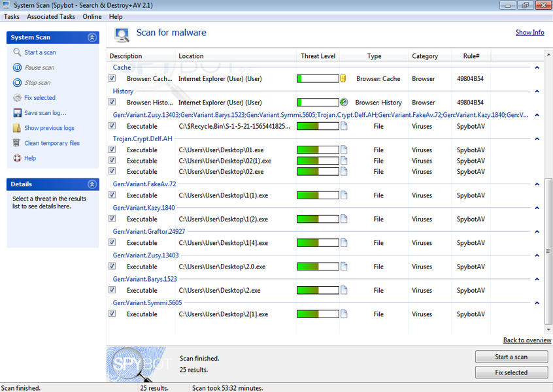This screenshot has height=392, width=553.
Task: Collapse the Gen:Variant.FakeAv.72 group
Action: click(537, 184)
